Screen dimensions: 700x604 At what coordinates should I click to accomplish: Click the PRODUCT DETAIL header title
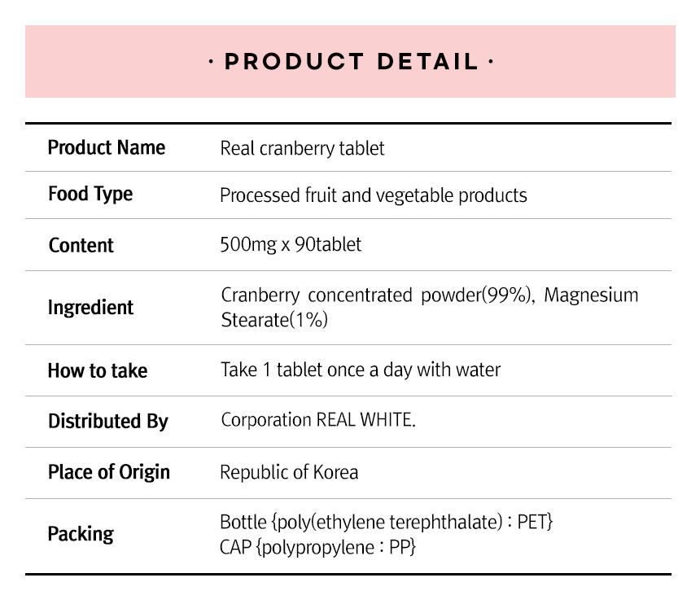(x=350, y=62)
